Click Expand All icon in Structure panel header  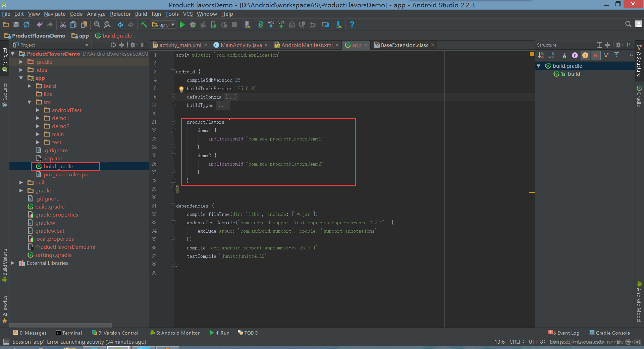[x=599, y=45]
